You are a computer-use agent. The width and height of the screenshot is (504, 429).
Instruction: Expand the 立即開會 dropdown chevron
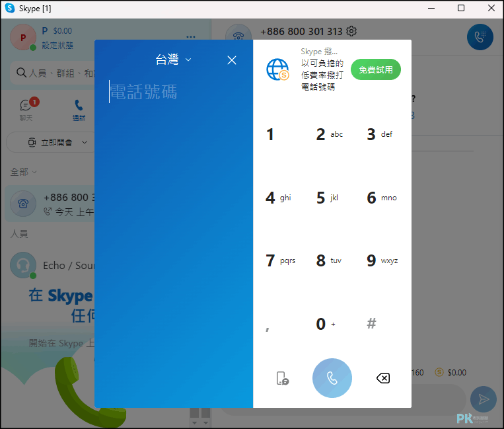pyautogui.click(x=85, y=142)
